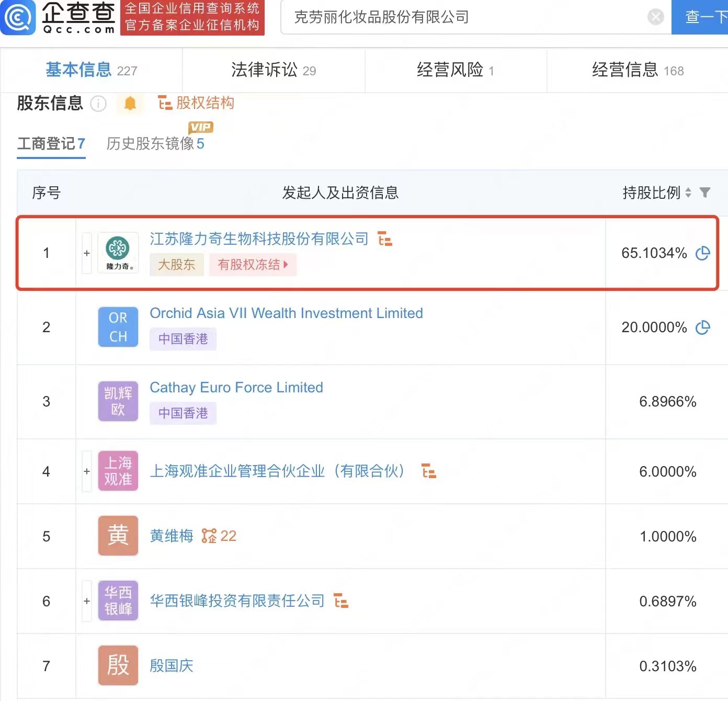Click the info icon beside 股东信息
This screenshot has width=728, height=701.
(x=98, y=104)
